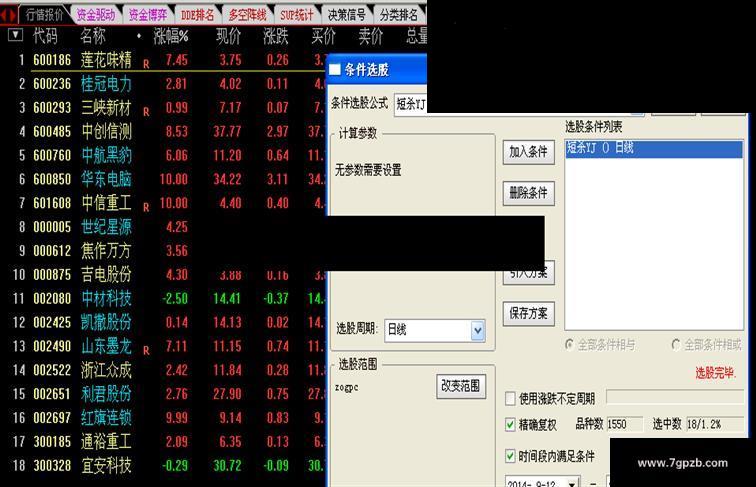Click stock code 600186
The image size is (756, 487).
click(x=52, y=60)
